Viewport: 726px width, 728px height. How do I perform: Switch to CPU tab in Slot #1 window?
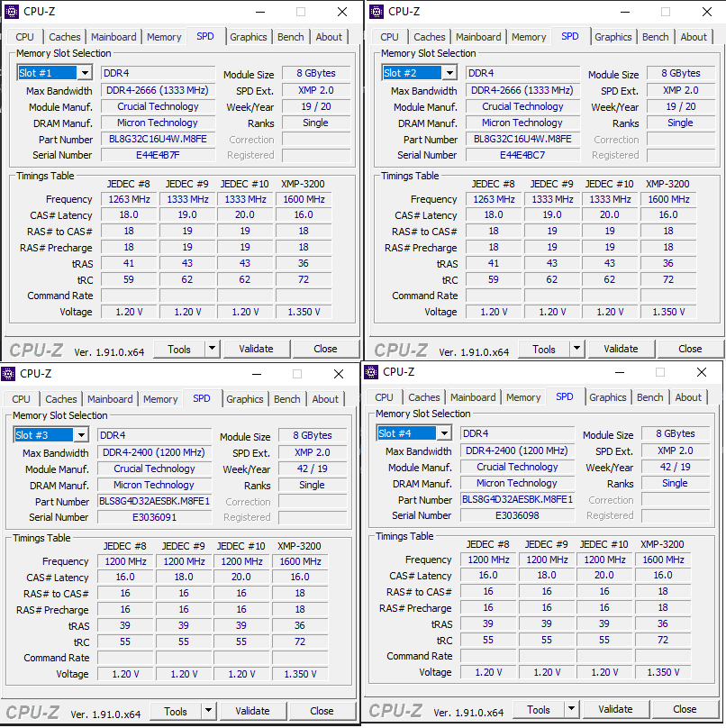click(24, 37)
